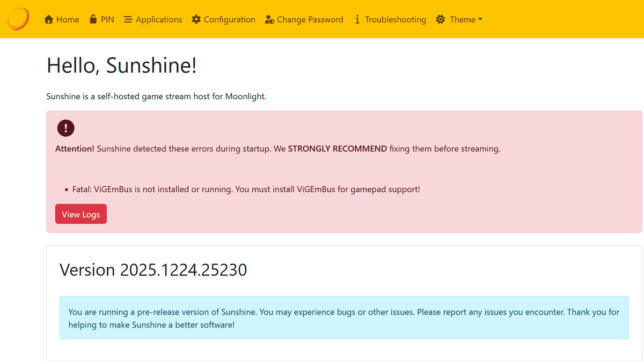
Task: Click the padlock icon beside PIN
Action: point(93,19)
